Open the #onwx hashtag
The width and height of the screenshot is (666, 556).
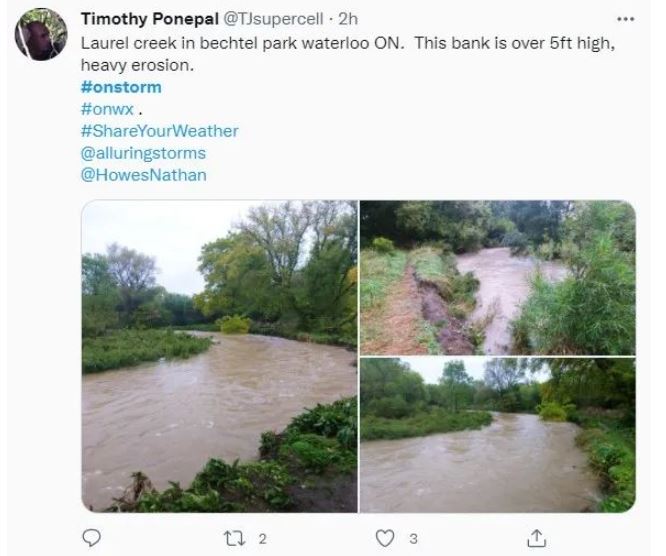pyautogui.click(x=107, y=109)
